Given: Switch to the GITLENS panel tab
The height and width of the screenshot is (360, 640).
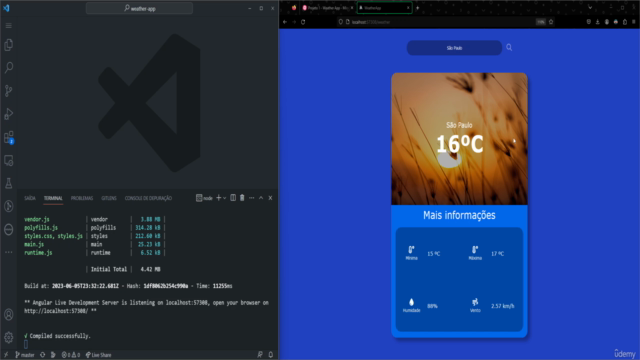Looking at the screenshot, I should [x=109, y=198].
